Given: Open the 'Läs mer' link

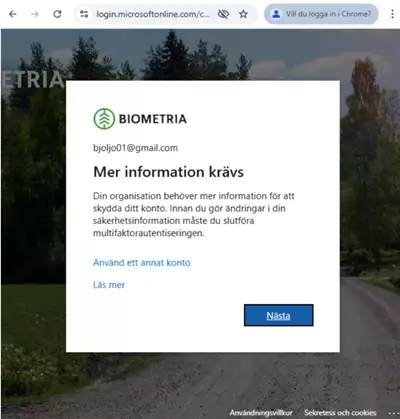Looking at the screenshot, I should (x=109, y=285).
